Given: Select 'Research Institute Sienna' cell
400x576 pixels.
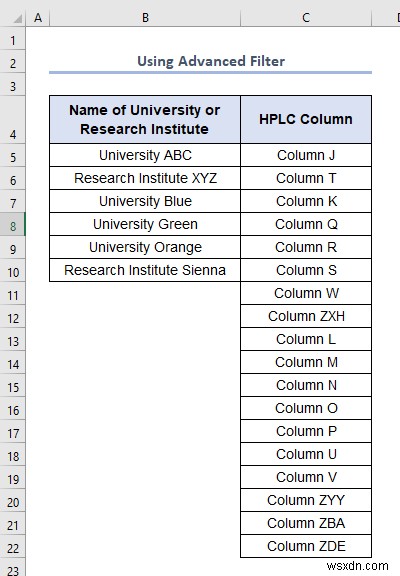Looking at the screenshot, I should (x=145, y=270).
